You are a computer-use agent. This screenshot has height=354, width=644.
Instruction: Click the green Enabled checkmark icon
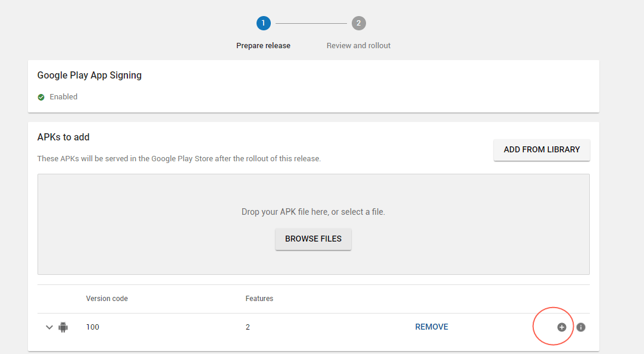pos(41,97)
